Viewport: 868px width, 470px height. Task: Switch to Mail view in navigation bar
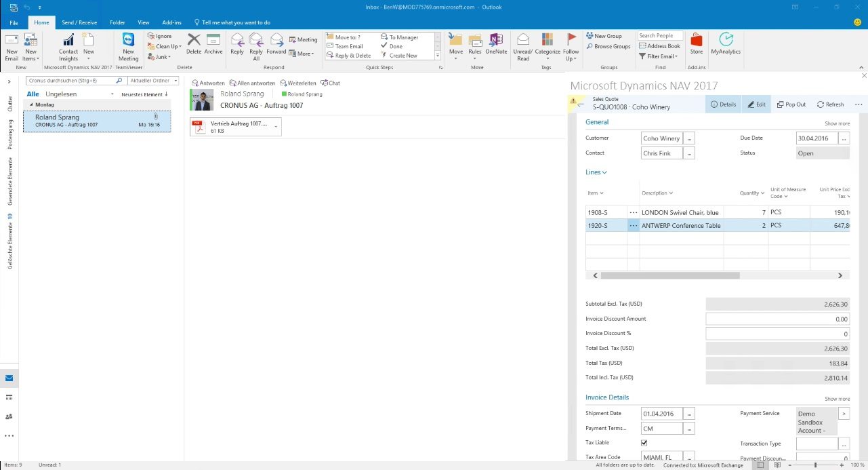pos(9,378)
